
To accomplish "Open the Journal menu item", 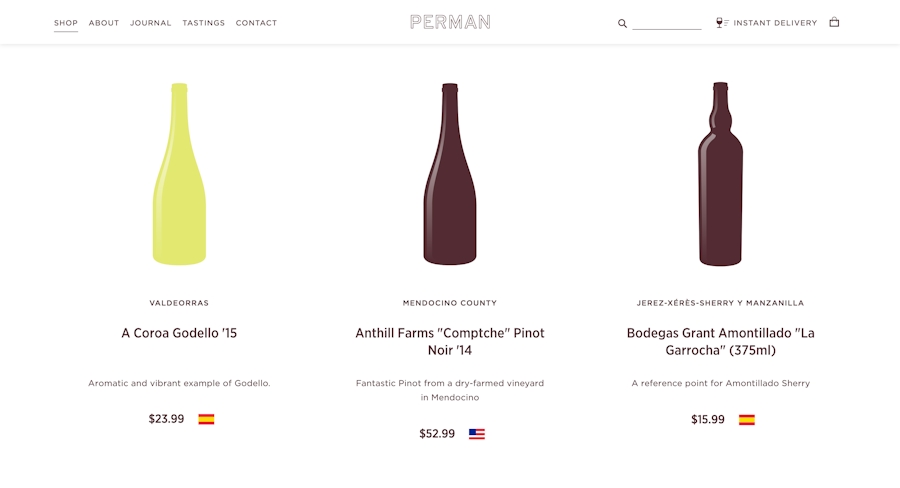I will (x=150, y=23).
